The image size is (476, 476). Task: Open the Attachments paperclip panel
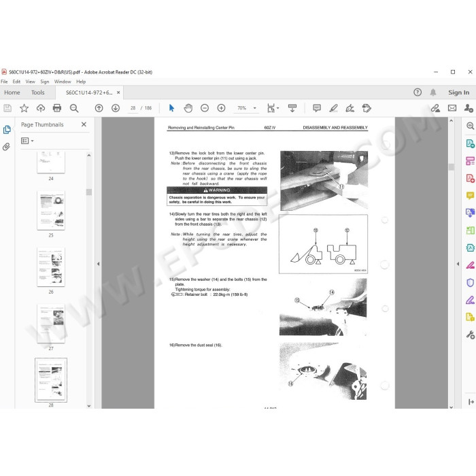pos(6,147)
